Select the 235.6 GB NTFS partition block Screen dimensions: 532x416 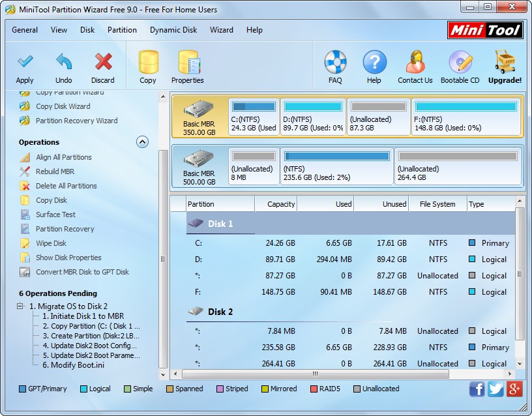(337, 166)
